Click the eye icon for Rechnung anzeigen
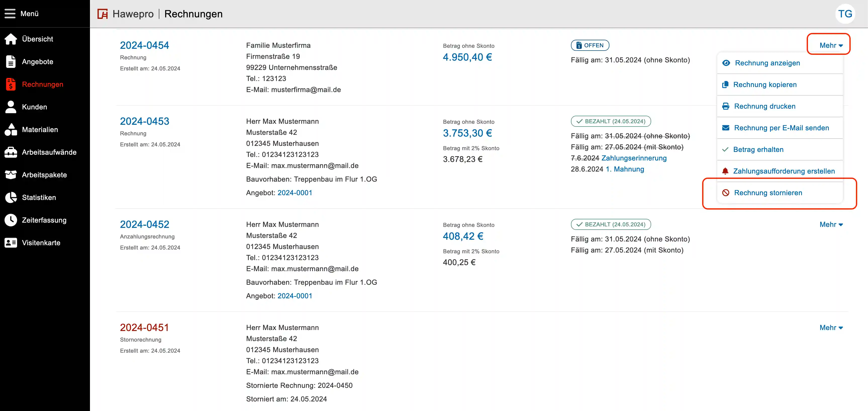868x411 pixels. tap(726, 63)
